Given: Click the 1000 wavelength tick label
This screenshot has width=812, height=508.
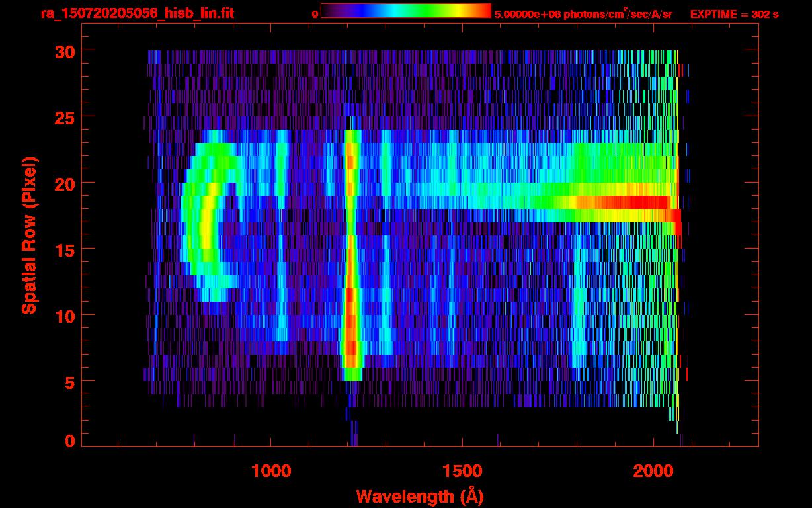Looking at the screenshot, I should click(271, 471).
